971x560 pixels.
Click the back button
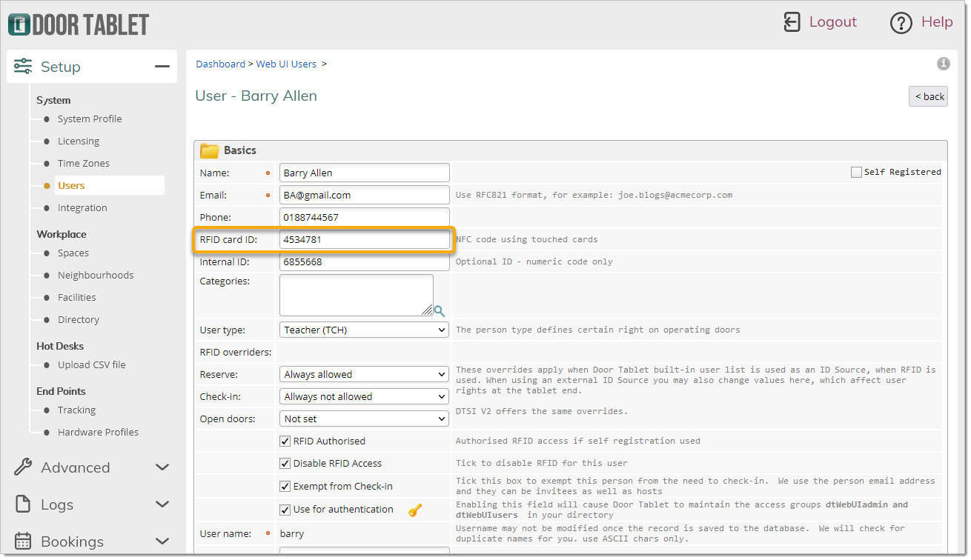(928, 96)
